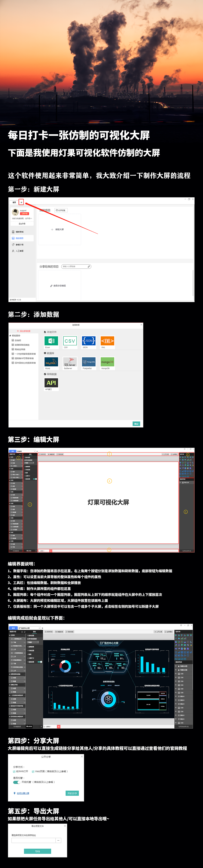Click 添加新数据 in the 连接数据 dialog

[24, 331]
